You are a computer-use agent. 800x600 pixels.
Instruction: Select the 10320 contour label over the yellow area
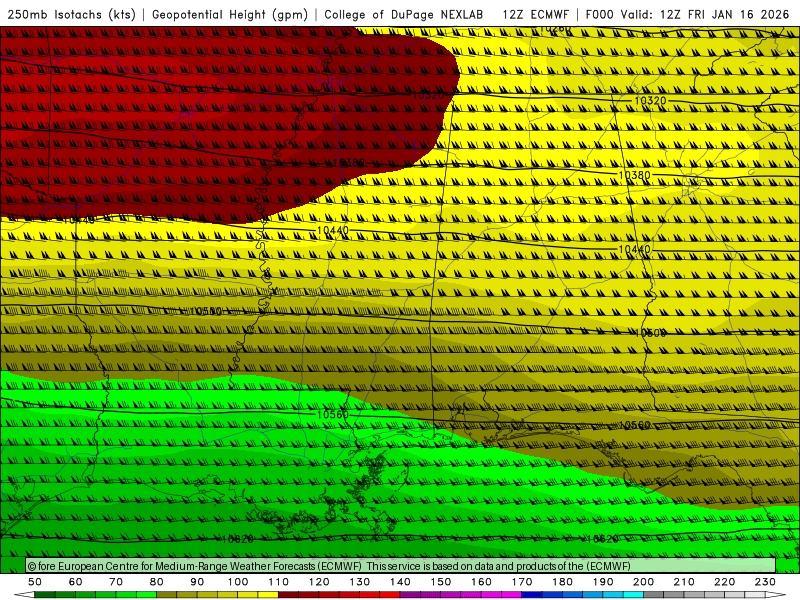(x=650, y=101)
